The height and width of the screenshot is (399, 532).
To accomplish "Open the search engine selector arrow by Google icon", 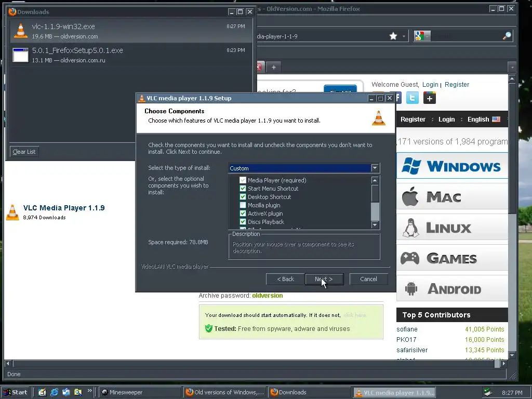I will (x=427, y=36).
